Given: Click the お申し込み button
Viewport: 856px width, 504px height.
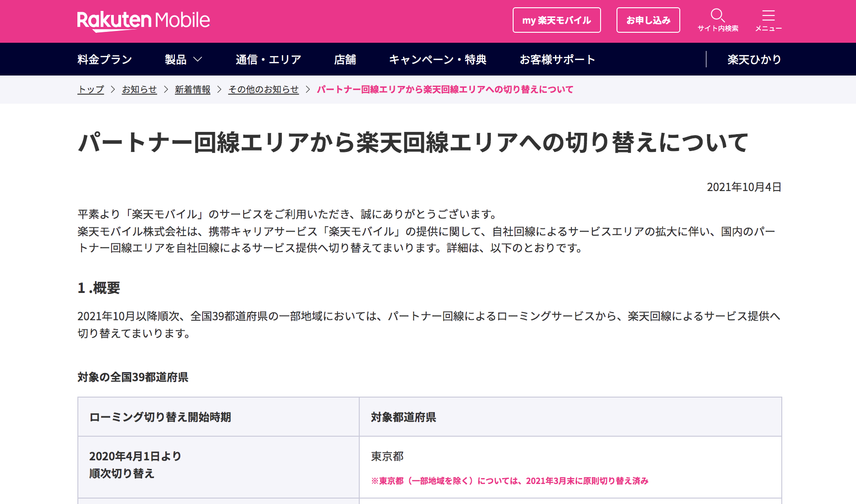Looking at the screenshot, I should point(648,20).
